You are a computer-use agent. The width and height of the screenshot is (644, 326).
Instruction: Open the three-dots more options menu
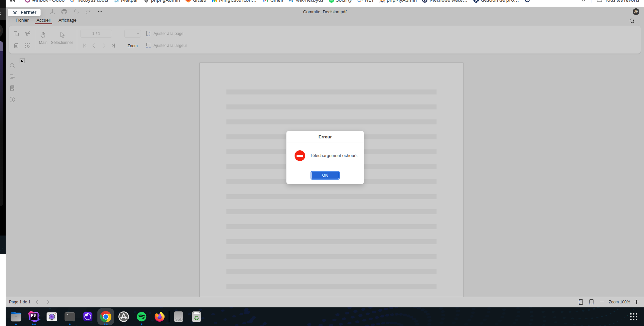100,12
